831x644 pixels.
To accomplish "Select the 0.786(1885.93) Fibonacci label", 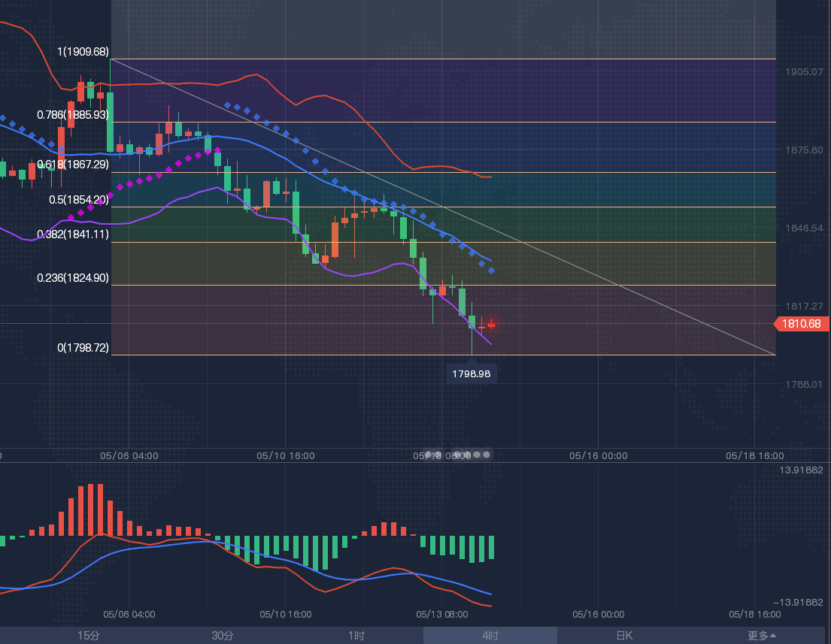I will click(x=73, y=115).
